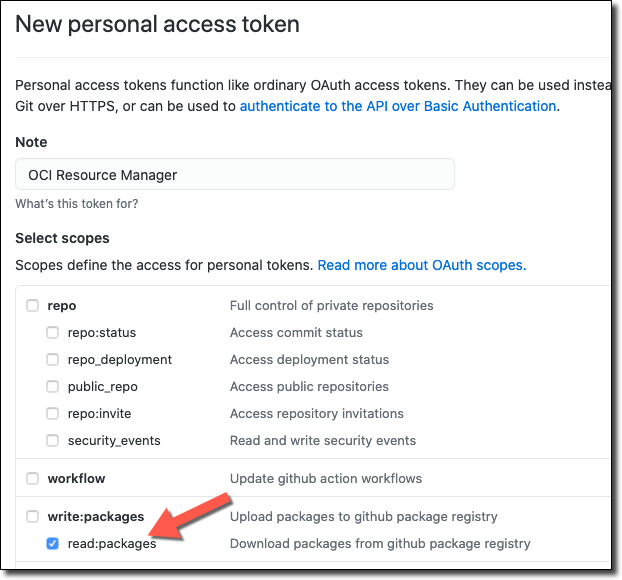
Task: Enable the public_repo scope
Action: [x=53, y=387]
